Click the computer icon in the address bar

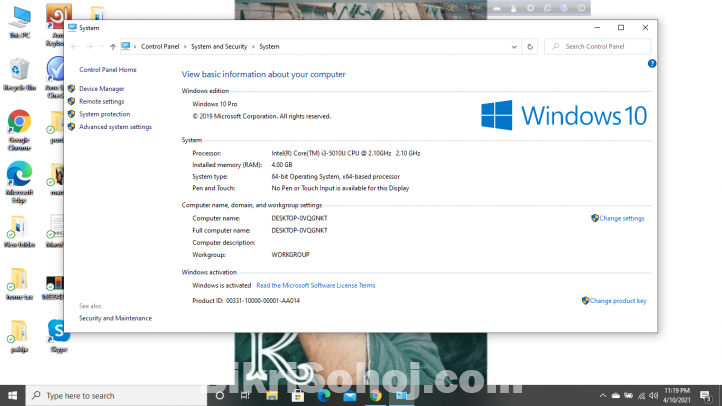pos(126,46)
